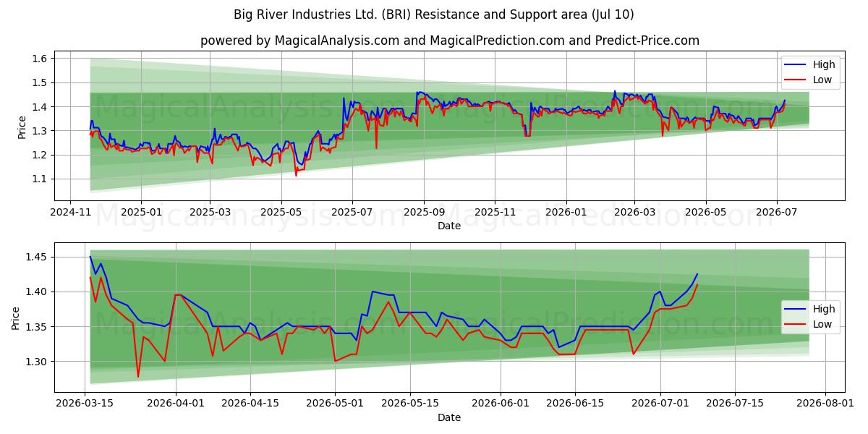
Task: Click the 2026-07-15 date tick
Action: (735, 404)
